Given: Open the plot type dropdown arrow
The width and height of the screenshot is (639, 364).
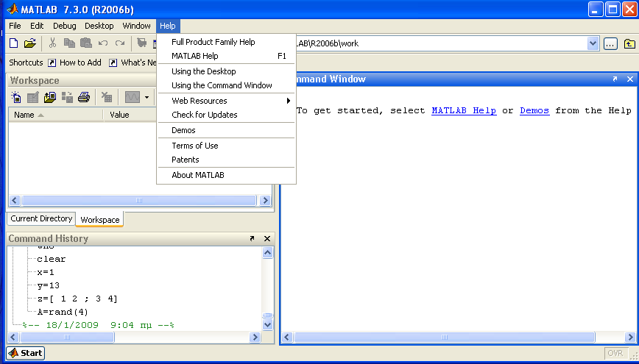Looking at the screenshot, I should click(x=146, y=97).
